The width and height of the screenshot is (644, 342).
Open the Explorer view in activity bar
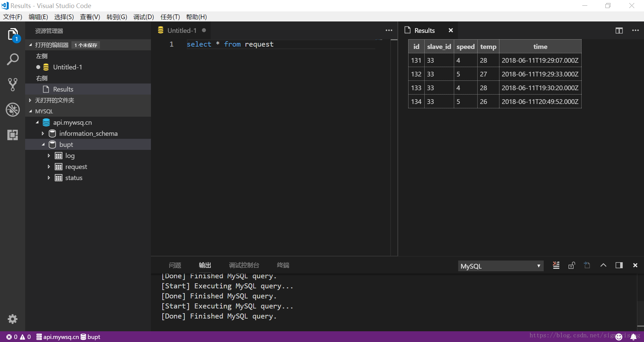[x=13, y=34]
